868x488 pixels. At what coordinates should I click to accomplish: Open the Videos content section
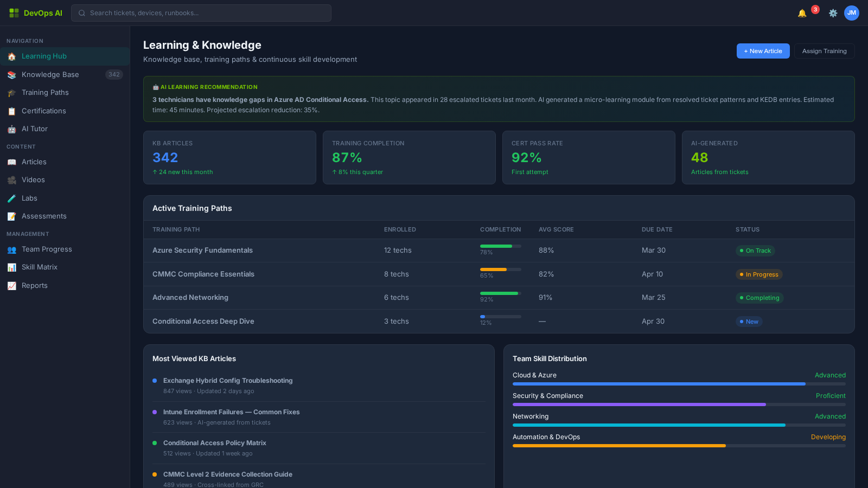point(33,179)
